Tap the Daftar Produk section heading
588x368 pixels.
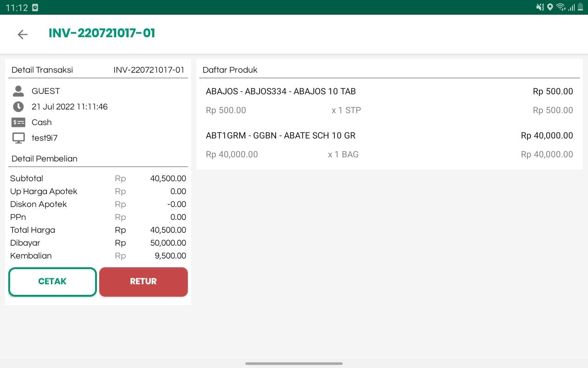[x=230, y=70]
